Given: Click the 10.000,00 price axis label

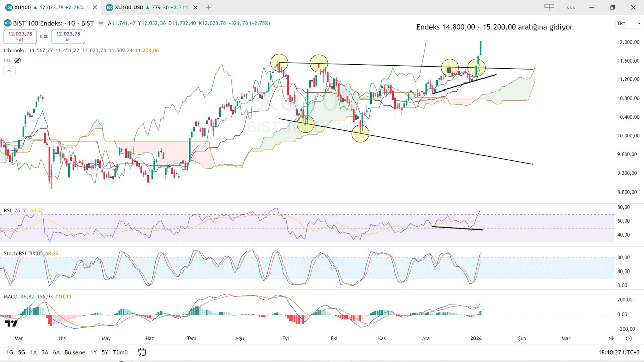Looking at the screenshot, I should tap(627, 136).
